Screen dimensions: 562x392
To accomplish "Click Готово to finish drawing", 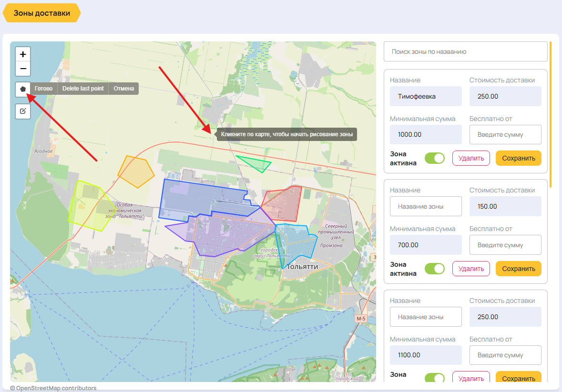I will (x=43, y=89).
